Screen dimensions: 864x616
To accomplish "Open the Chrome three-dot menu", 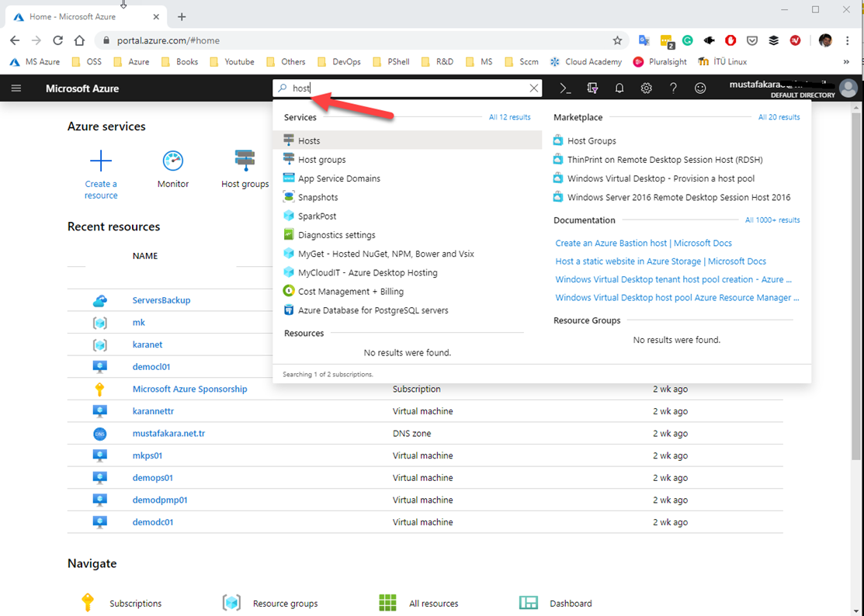I will (x=848, y=40).
